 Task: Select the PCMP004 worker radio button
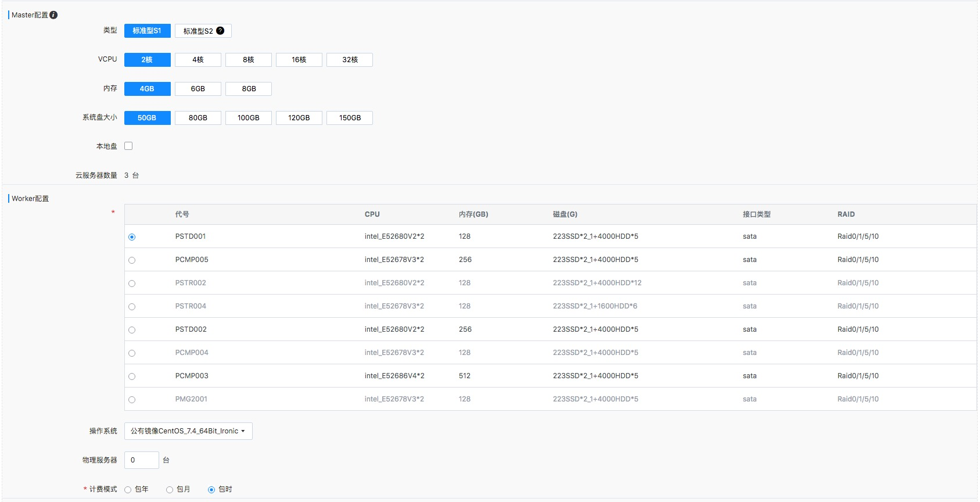pyautogui.click(x=132, y=353)
